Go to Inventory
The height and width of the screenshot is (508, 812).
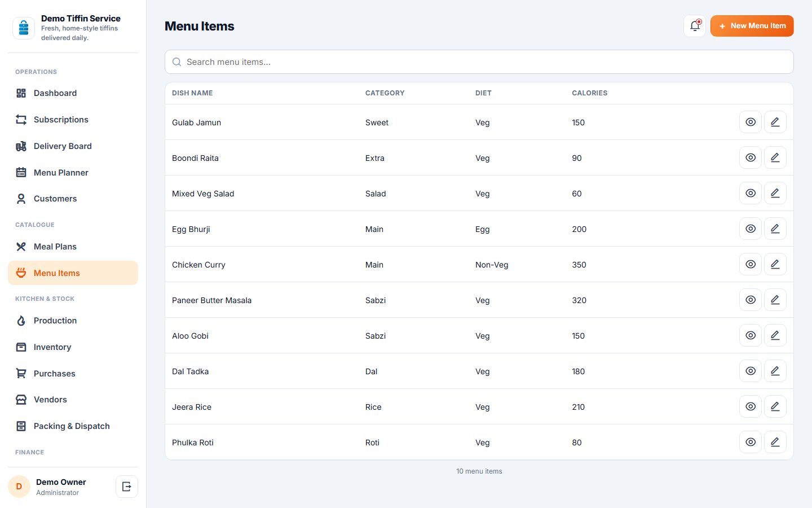click(x=73, y=347)
